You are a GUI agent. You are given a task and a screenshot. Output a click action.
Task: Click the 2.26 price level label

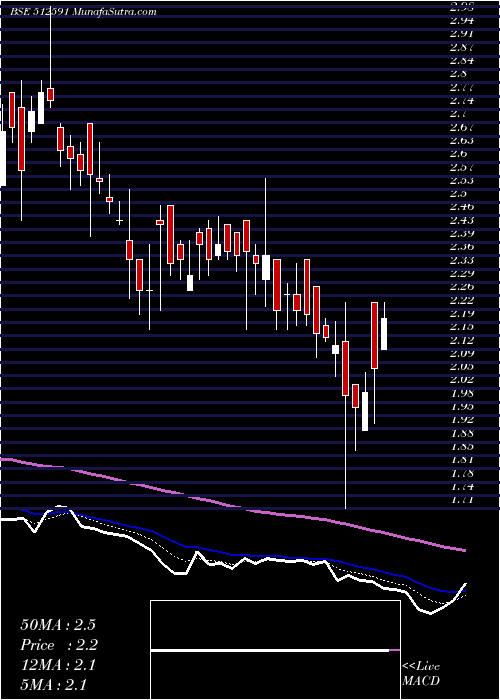pyautogui.click(x=461, y=287)
